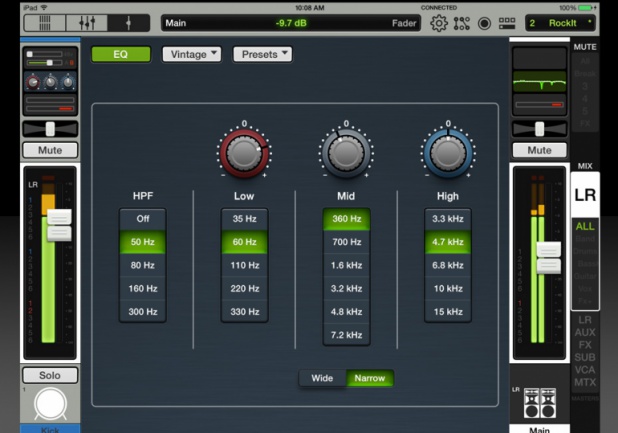Set the HPF to 80 Hz
This screenshot has width=618, height=433.
click(142, 265)
